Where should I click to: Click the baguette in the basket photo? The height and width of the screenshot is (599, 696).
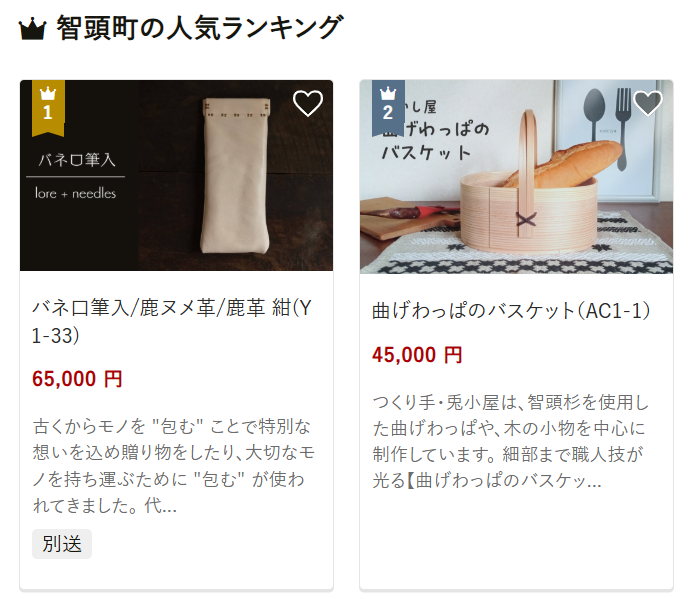566,163
